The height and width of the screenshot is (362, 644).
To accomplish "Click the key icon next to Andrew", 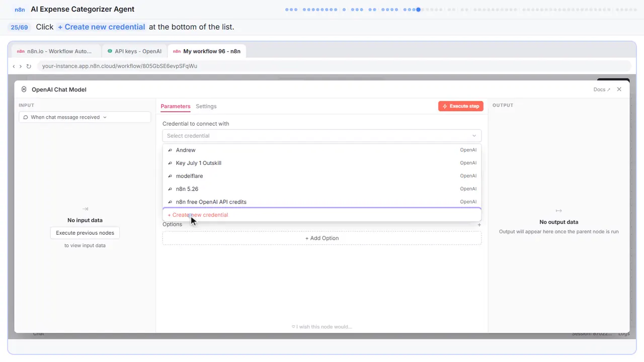I will coord(170,150).
